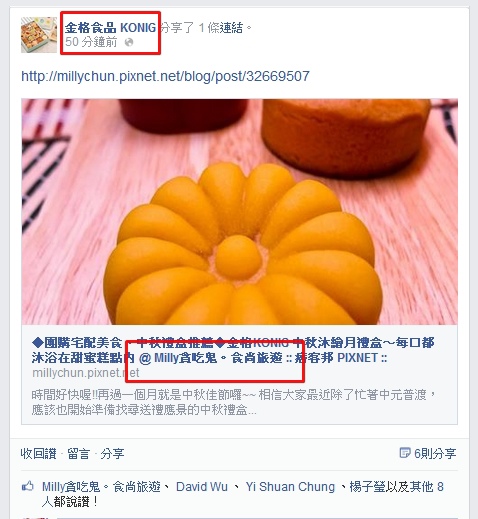Open 楊子瑩's profile link
This screenshot has width=478, height=519.
pos(367,487)
